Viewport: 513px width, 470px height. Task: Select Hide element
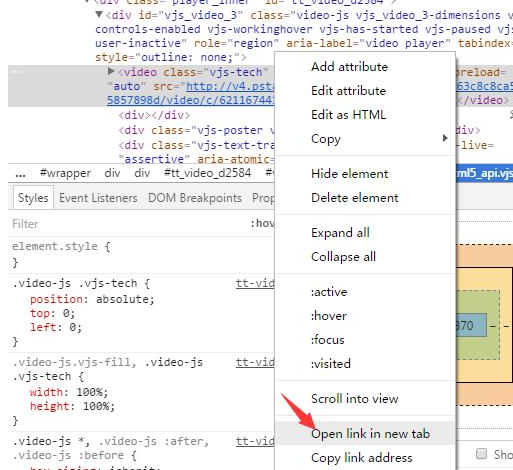(350, 174)
